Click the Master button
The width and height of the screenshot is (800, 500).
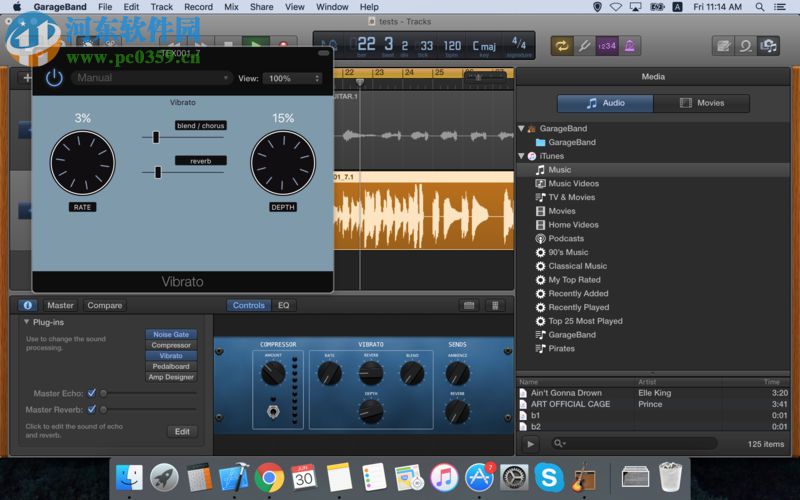pos(60,305)
